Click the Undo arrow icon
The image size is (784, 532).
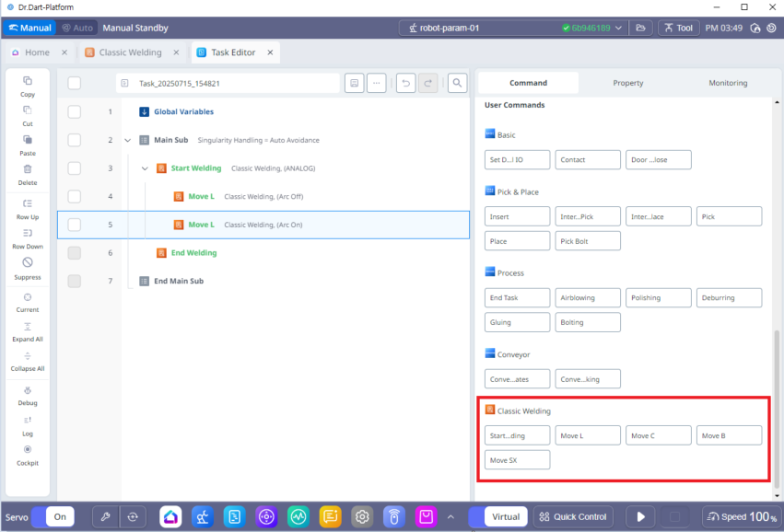click(x=405, y=83)
